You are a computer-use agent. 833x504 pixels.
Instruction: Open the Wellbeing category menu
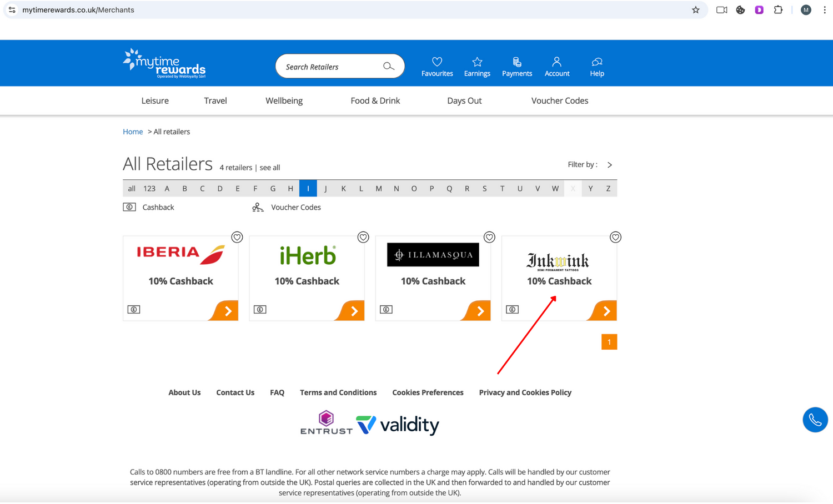click(284, 100)
